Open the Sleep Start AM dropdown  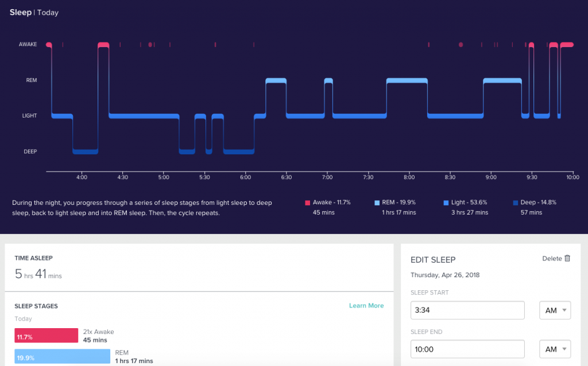point(555,310)
